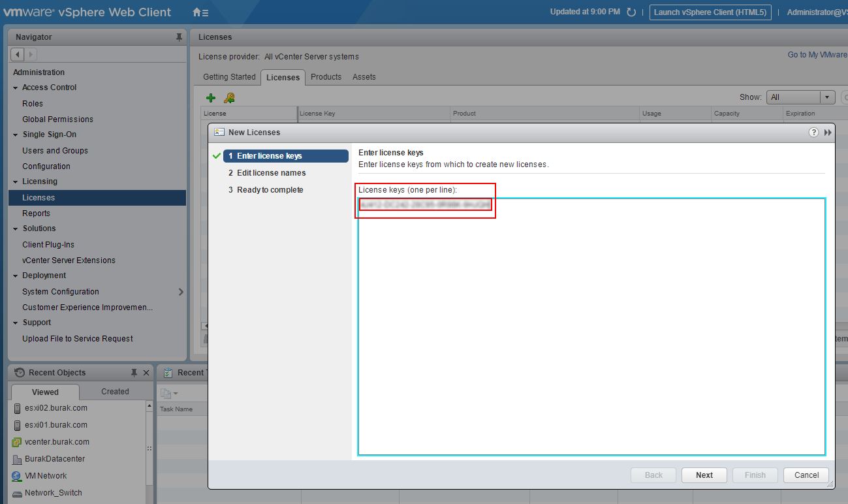Image resolution: width=848 pixels, height=504 pixels.
Task: Switch to Products tab
Action: point(326,77)
